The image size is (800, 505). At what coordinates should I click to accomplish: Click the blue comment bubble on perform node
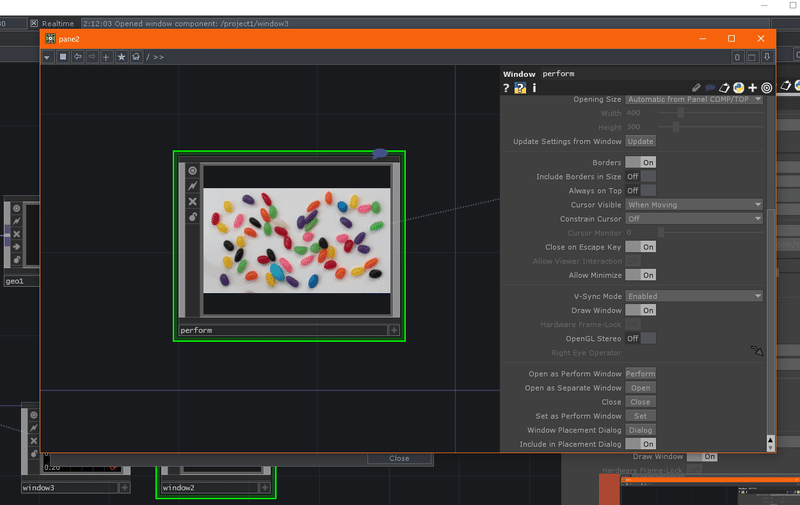coord(380,153)
